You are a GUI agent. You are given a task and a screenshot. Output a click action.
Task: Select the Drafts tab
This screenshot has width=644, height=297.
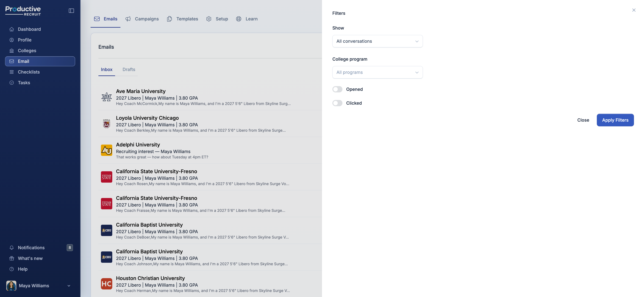click(x=129, y=70)
